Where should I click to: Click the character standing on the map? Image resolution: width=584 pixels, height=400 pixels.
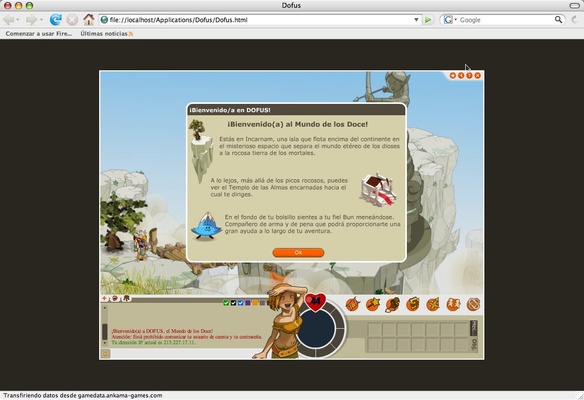(x=141, y=245)
